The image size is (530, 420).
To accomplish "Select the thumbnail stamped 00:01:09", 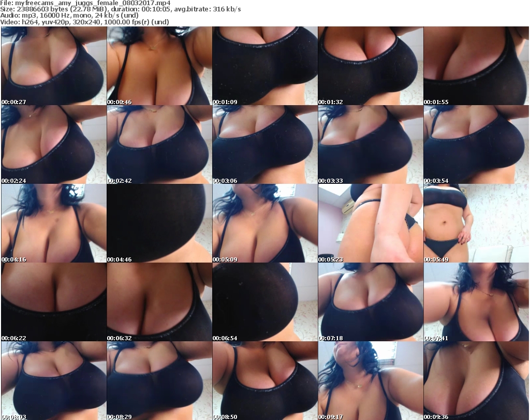I will click(x=265, y=66).
